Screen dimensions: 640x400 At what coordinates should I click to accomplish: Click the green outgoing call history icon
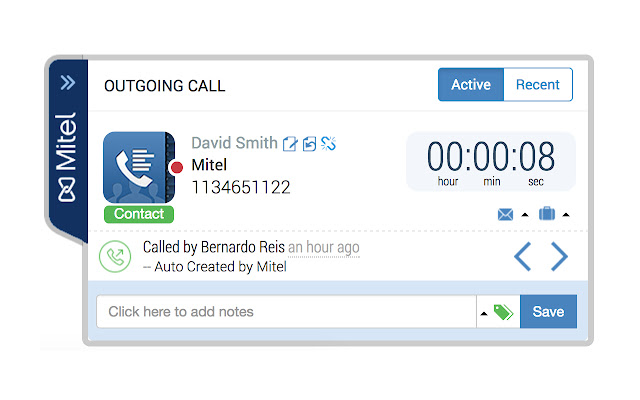(115, 256)
